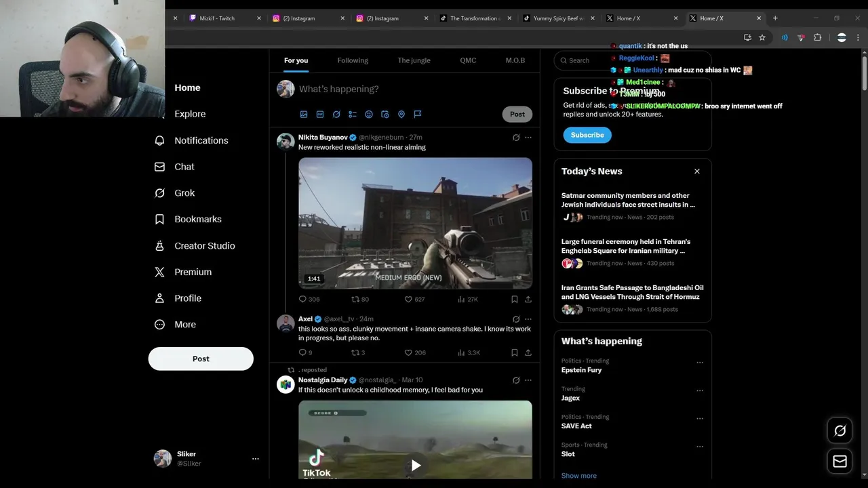The width and height of the screenshot is (868, 488).
Task: Click Subscribe to Premium button
Action: point(587,135)
